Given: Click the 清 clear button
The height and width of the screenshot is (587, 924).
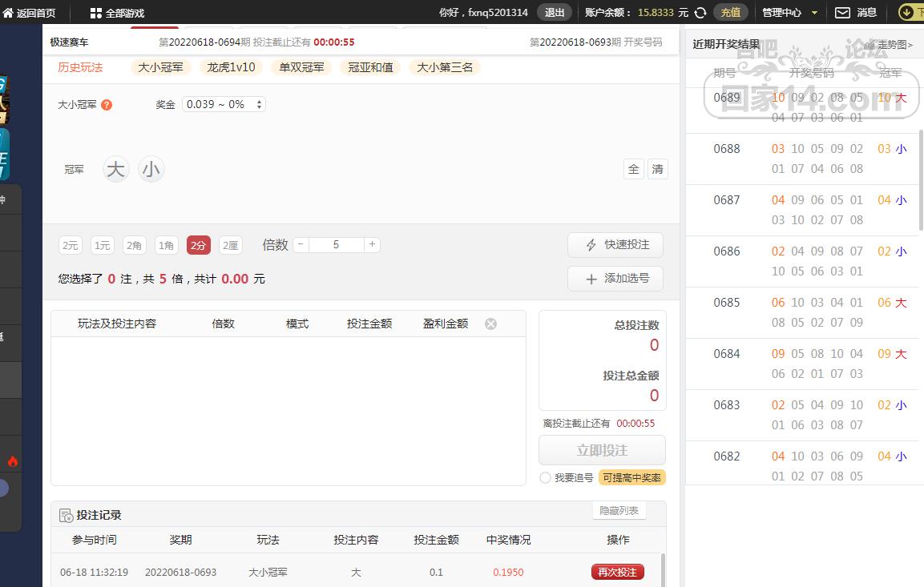Looking at the screenshot, I should (x=658, y=170).
